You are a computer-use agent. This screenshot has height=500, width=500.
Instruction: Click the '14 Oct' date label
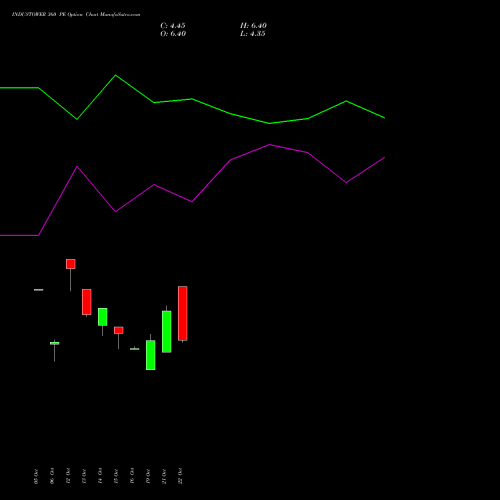pyautogui.click(x=100, y=476)
